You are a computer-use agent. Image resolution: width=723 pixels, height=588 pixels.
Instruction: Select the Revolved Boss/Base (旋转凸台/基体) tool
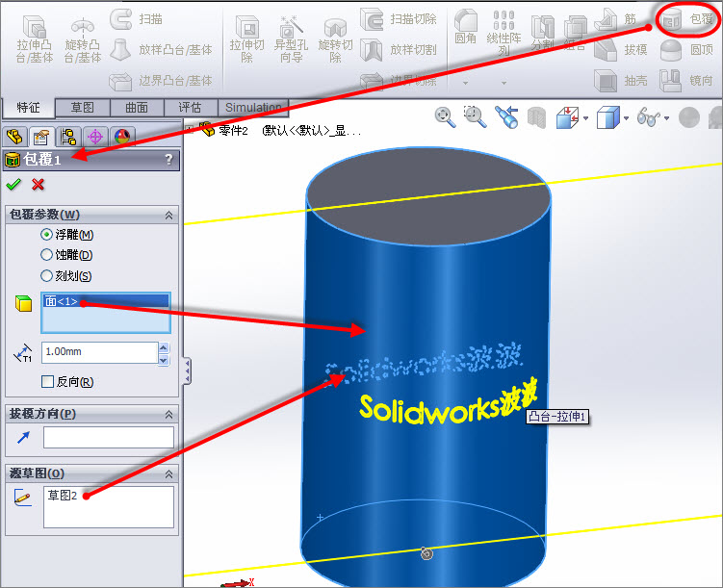83,39
